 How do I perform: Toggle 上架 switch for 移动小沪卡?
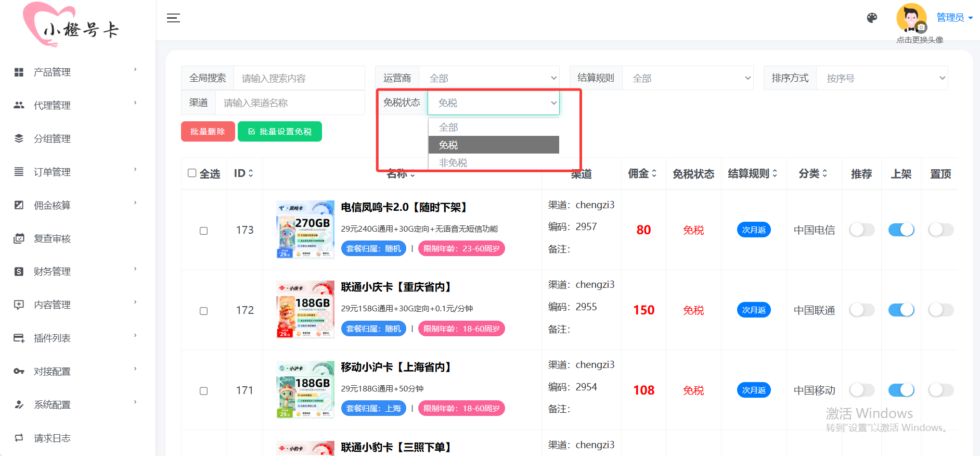pyautogui.click(x=901, y=390)
